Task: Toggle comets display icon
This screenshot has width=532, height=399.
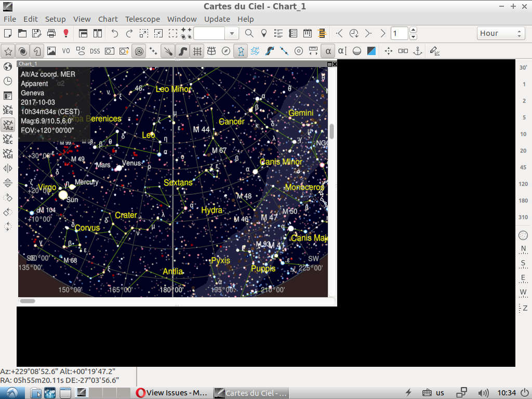Action: click(168, 51)
